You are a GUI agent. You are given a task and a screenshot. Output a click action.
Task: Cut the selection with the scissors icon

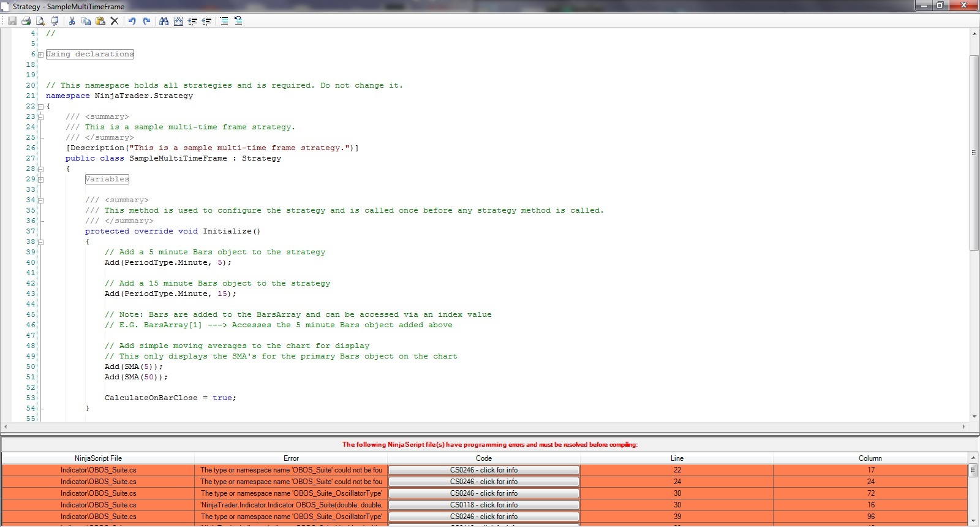[x=72, y=21]
